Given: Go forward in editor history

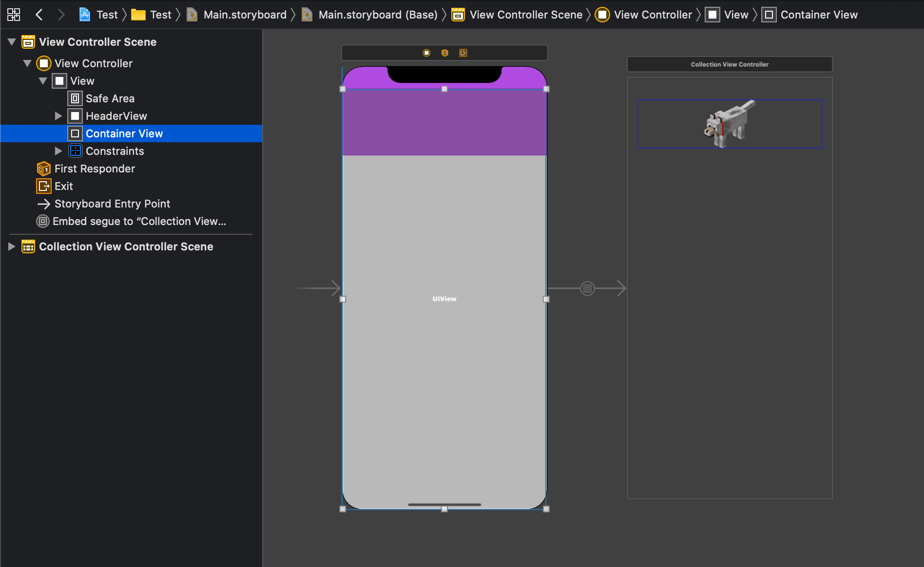Looking at the screenshot, I should click(x=61, y=15).
